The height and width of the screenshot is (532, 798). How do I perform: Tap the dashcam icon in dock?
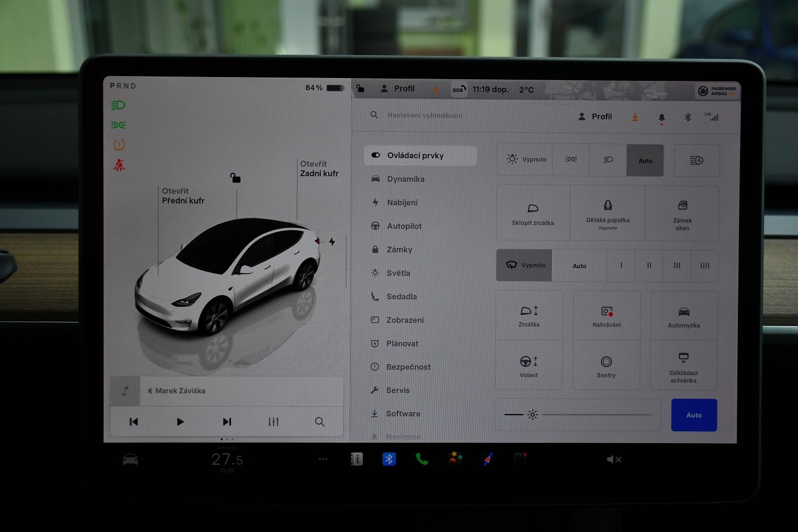point(520,459)
